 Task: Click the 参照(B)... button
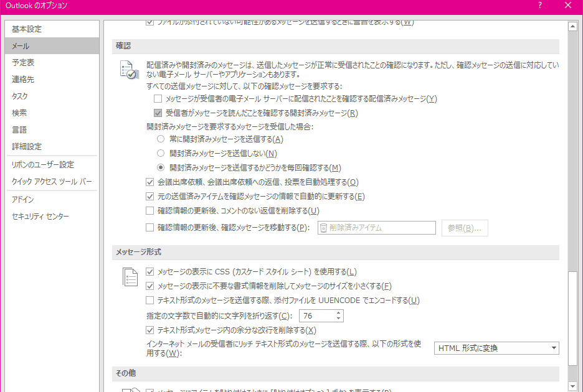(x=465, y=228)
